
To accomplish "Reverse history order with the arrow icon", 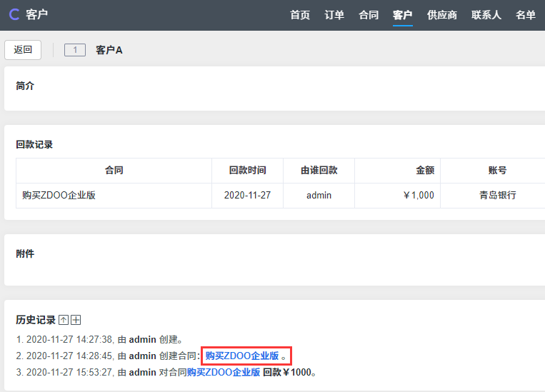I will coord(64,321).
